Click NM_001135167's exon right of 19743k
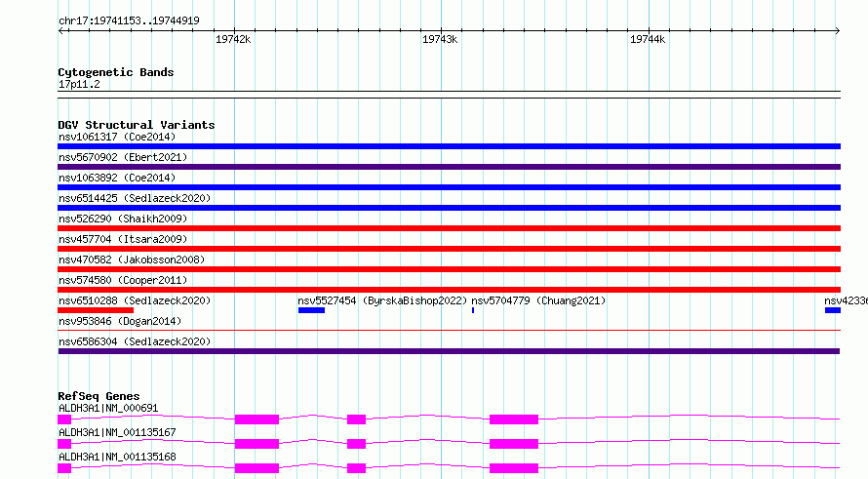This screenshot has width=868, height=479. [514, 444]
